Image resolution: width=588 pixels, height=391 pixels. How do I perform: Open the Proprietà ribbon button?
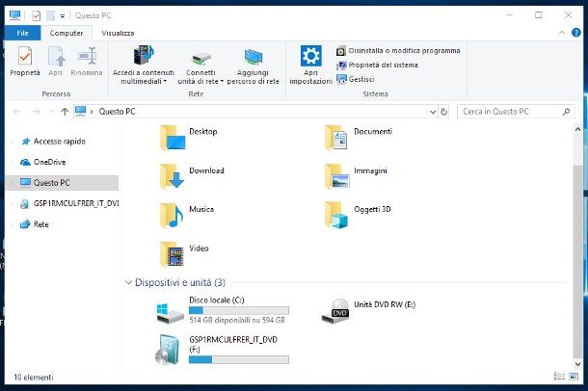click(25, 62)
